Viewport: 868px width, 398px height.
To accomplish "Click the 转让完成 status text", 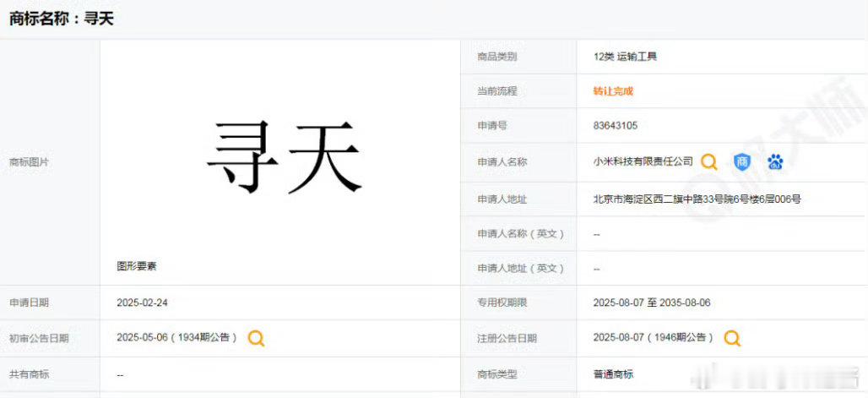I will [613, 91].
